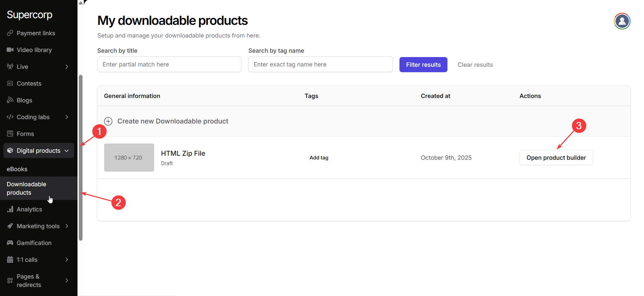Click Open product builder button
The image size is (644, 296).
pyautogui.click(x=556, y=158)
